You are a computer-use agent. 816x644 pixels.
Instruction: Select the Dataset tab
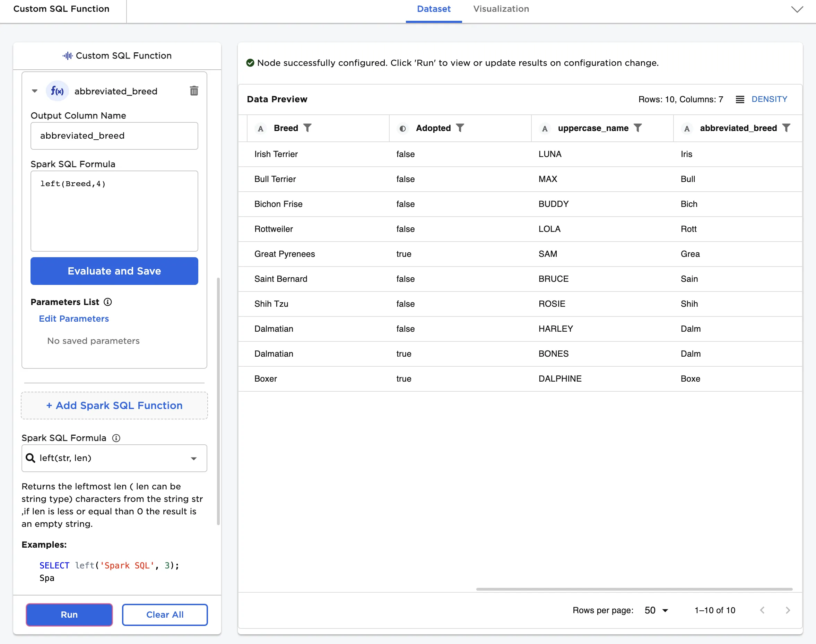pos(434,9)
